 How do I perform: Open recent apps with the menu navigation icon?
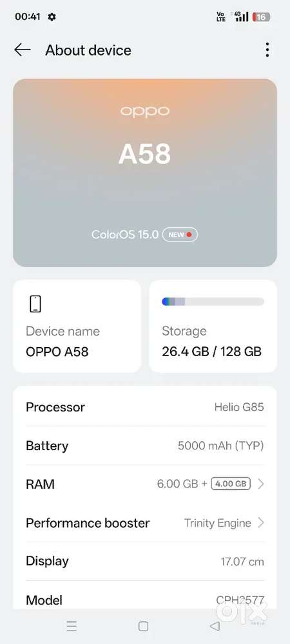tap(72, 626)
